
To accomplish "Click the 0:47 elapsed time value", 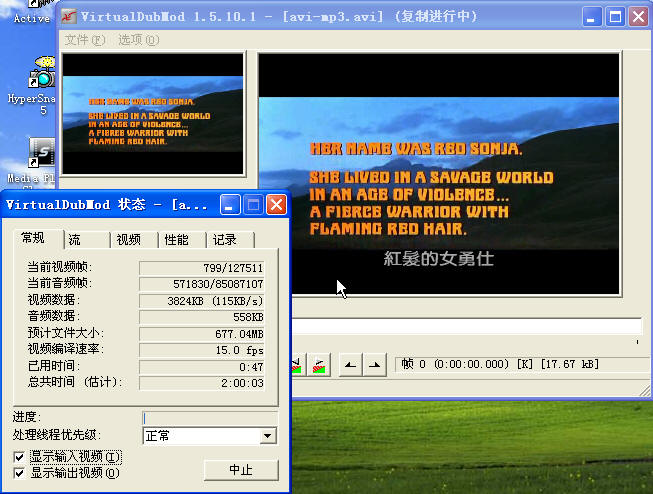I will (202, 367).
